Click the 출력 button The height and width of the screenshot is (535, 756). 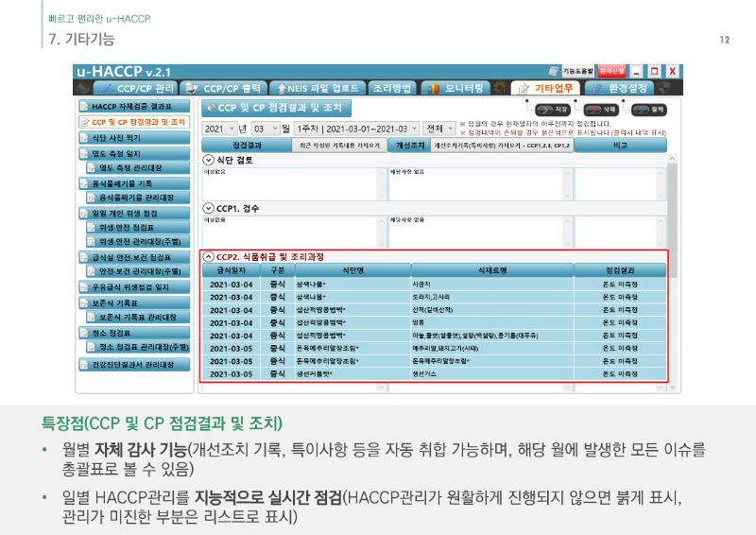click(648, 110)
